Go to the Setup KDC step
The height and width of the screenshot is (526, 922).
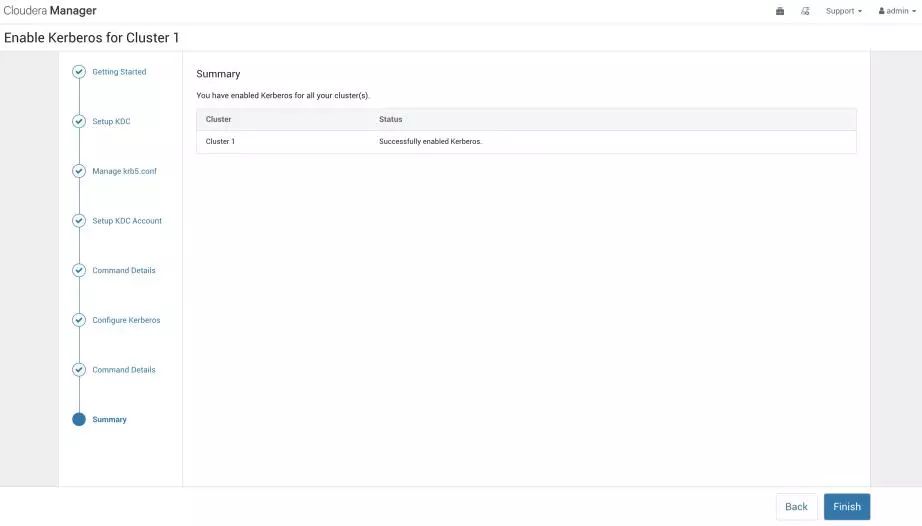pyautogui.click(x=111, y=121)
